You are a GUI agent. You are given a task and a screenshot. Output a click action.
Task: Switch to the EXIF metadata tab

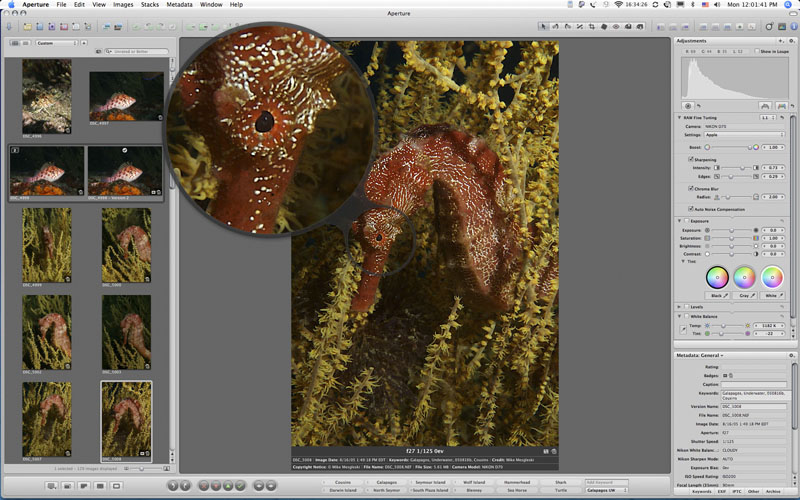pyautogui.click(x=722, y=491)
